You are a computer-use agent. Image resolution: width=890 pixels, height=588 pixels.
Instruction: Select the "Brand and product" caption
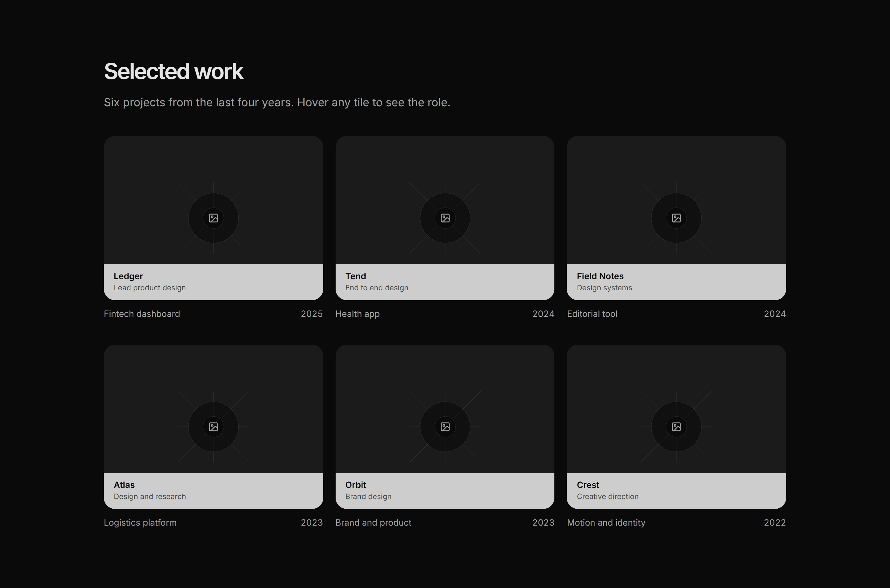tap(373, 523)
